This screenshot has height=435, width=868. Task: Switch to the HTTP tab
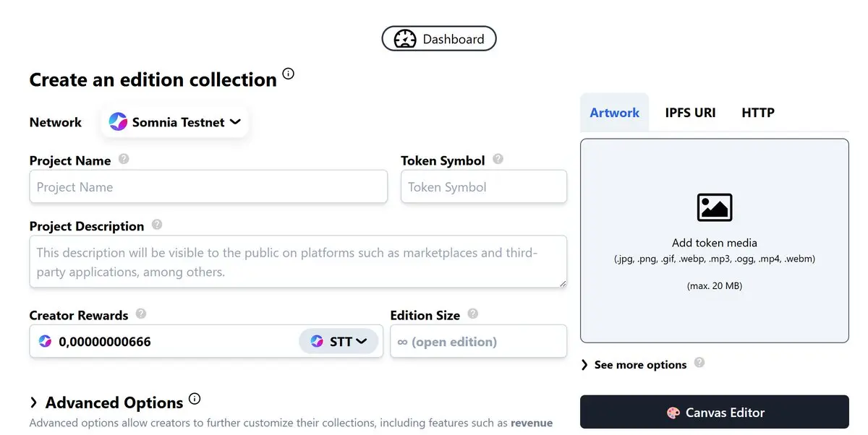758,113
